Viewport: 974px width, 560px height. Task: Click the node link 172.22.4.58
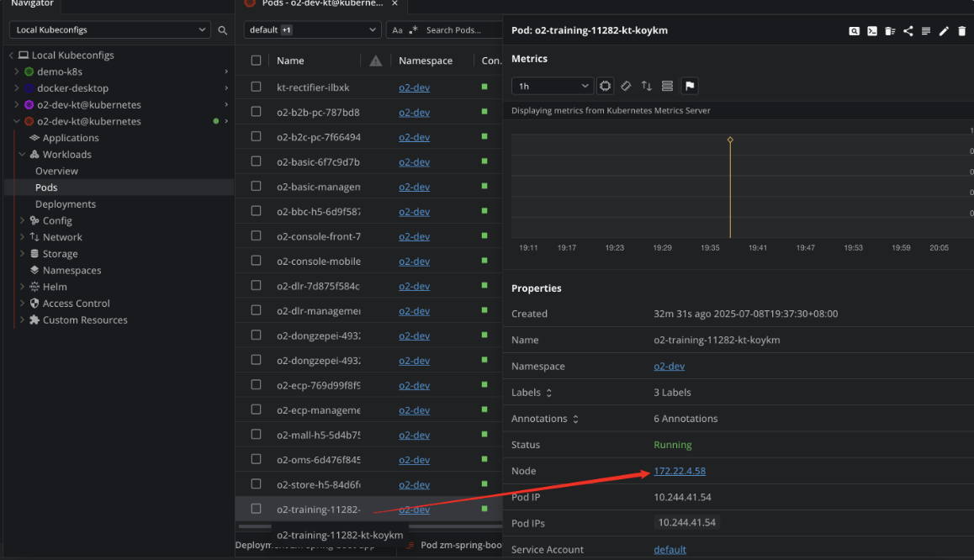click(680, 471)
